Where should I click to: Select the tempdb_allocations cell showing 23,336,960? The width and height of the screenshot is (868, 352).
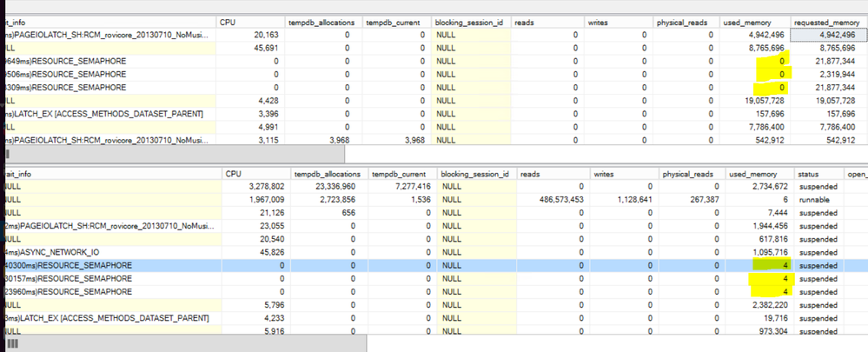[329, 187]
